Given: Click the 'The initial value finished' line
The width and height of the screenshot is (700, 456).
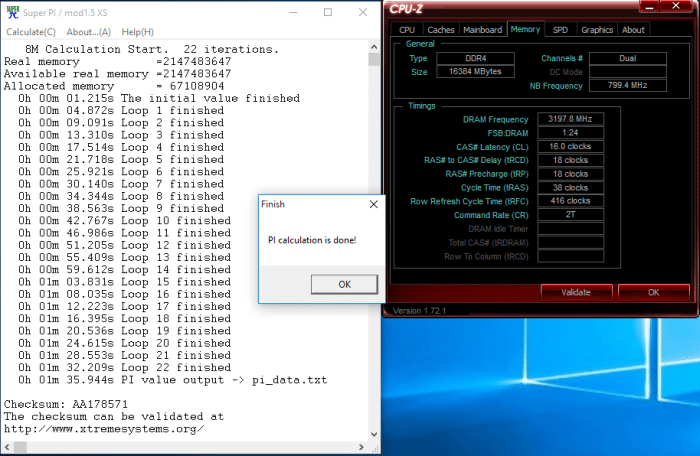Looking at the screenshot, I should click(159, 98).
